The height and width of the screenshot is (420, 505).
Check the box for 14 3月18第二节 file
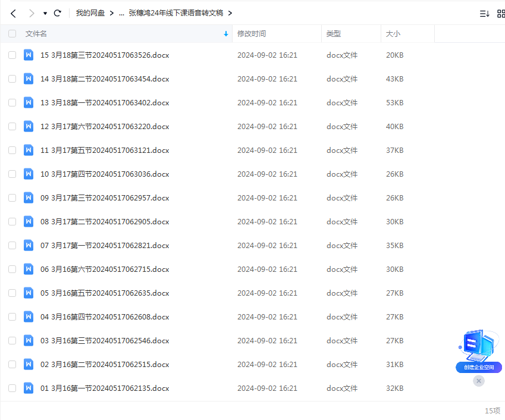pyautogui.click(x=12, y=79)
